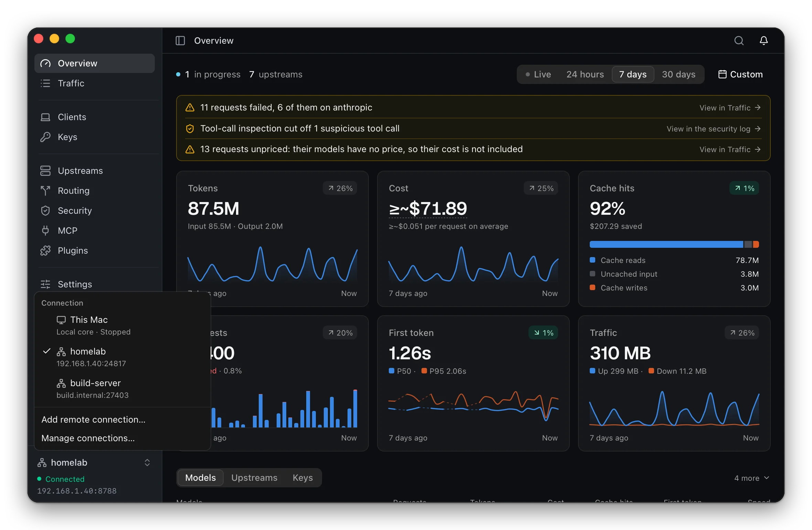
Task: Click the Clients laptop icon
Action: pyautogui.click(x=45, y=117)
